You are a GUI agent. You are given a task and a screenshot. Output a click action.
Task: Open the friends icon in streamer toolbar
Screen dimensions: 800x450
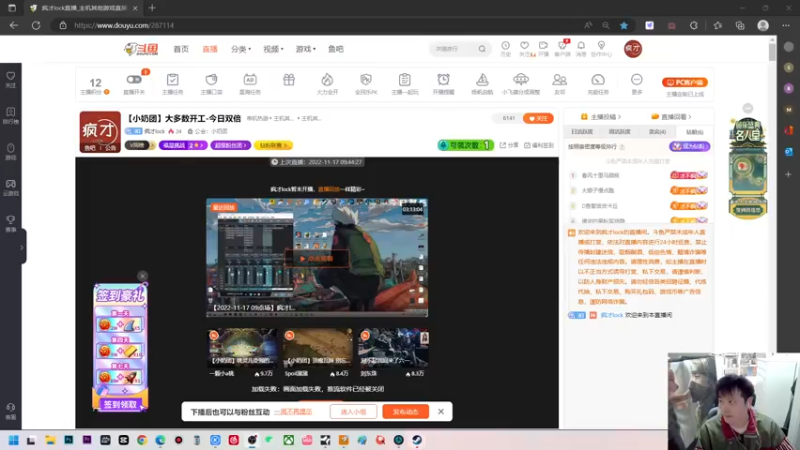point(560,80)
